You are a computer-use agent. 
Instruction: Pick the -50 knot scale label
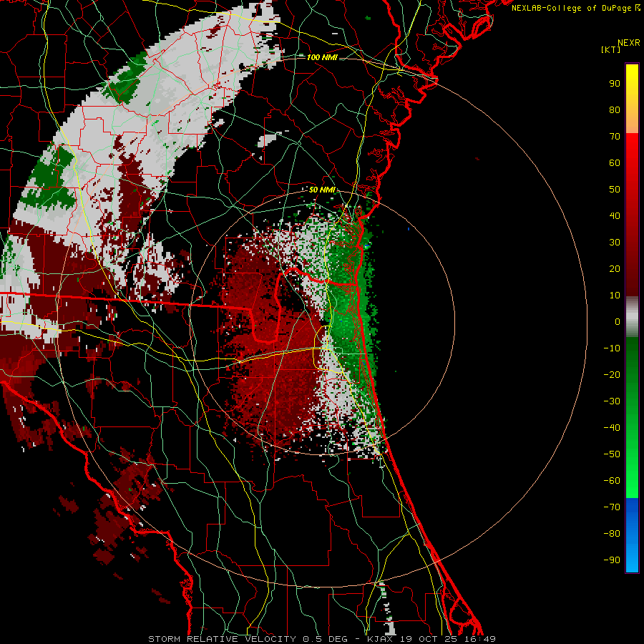point(612,454)
